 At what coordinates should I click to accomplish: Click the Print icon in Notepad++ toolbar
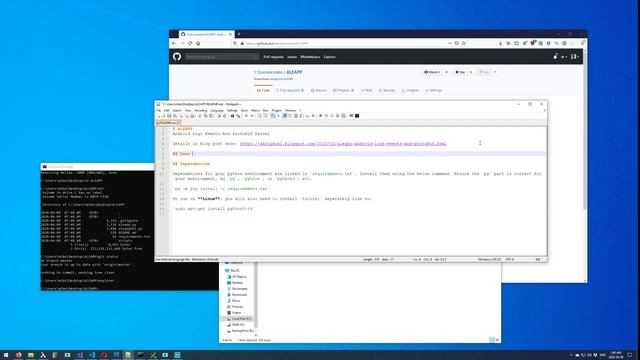(x=192, y=116)
